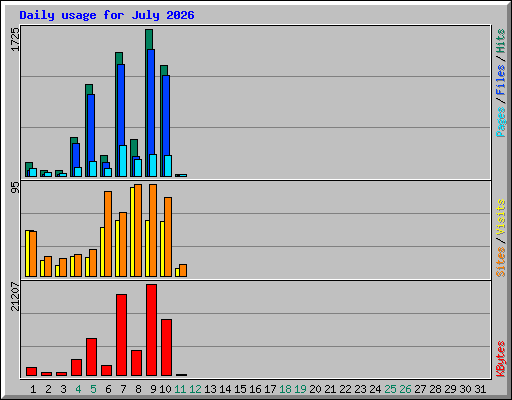Click day 20 on the date axis
This screenshot has height=400, width=512.
(x=315, y=389)
